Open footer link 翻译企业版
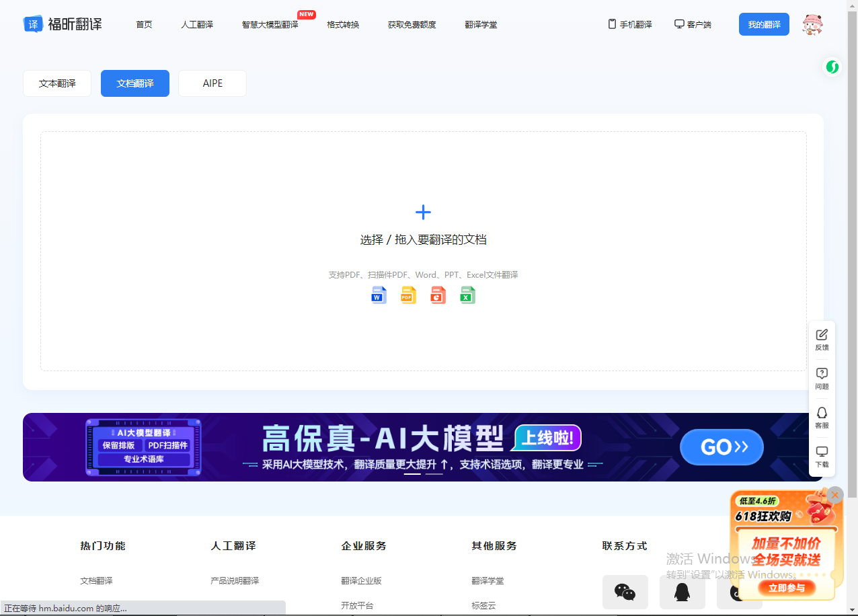 [x=361, y=580]
